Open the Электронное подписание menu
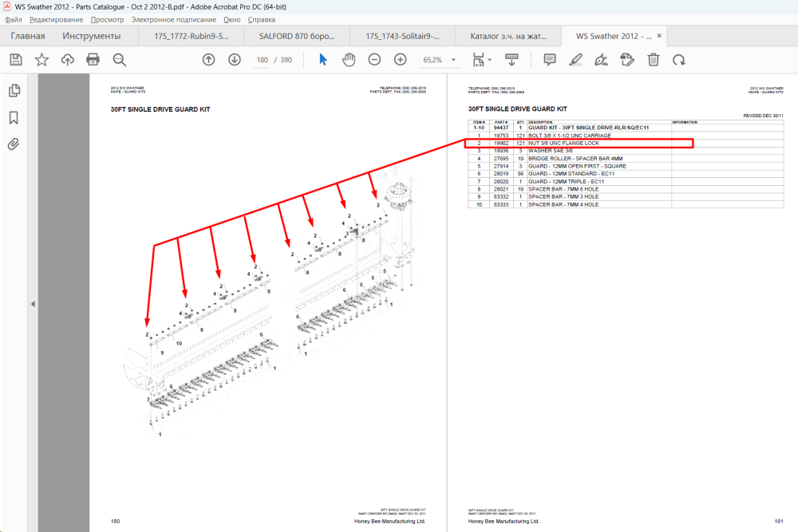798x532 pixels. [x=173, y=20]
